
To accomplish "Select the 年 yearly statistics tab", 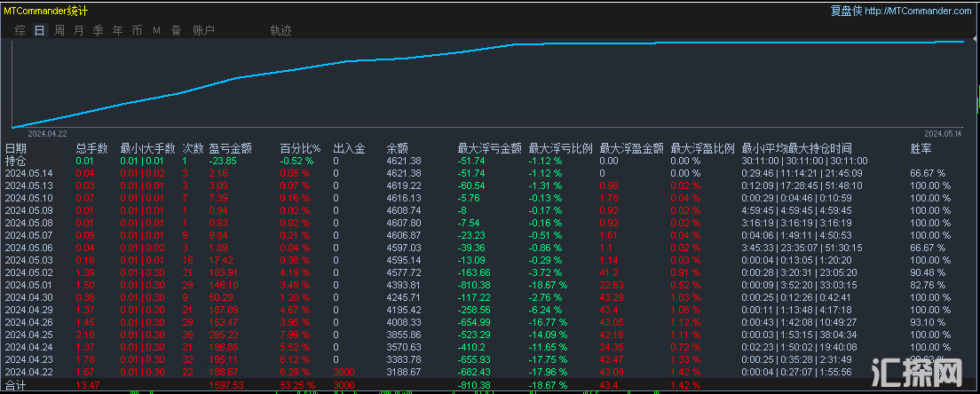I will coord(117,30).
